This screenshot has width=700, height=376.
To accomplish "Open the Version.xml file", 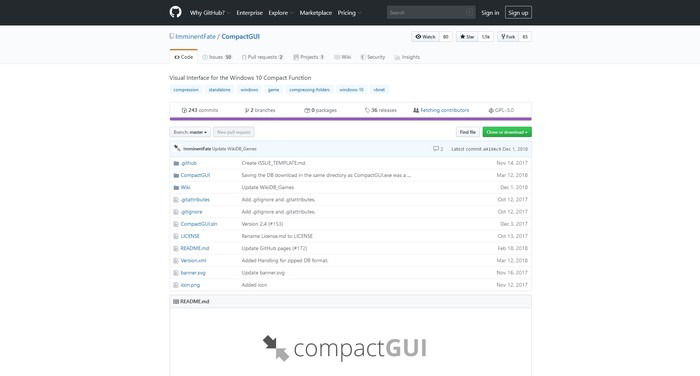I will [193, 260].
